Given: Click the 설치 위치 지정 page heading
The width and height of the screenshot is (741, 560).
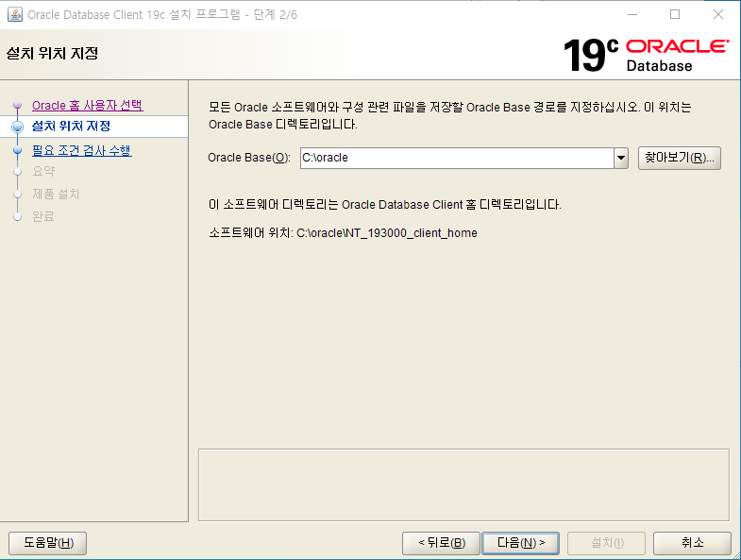Looking at the screenshot, I should 52,54.
